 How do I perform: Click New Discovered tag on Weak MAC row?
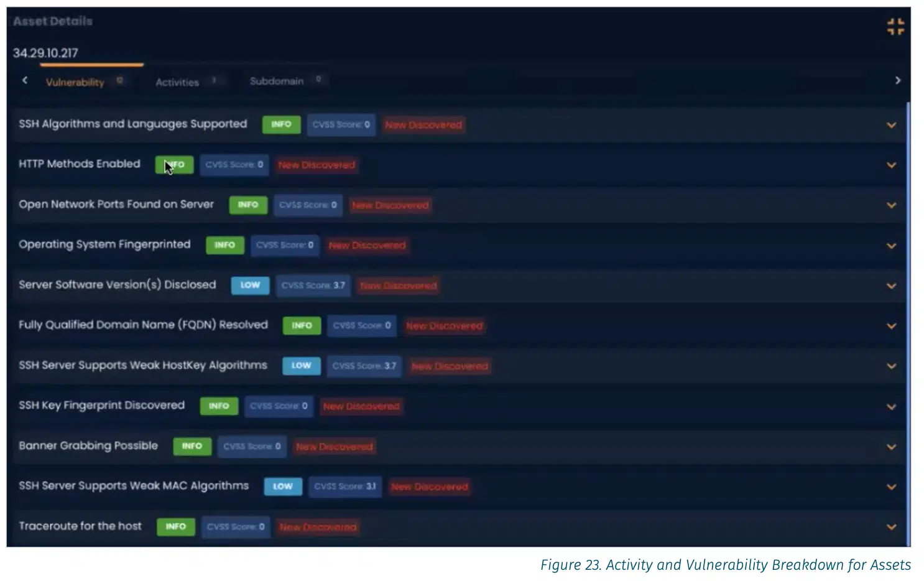tap(430, 487)
